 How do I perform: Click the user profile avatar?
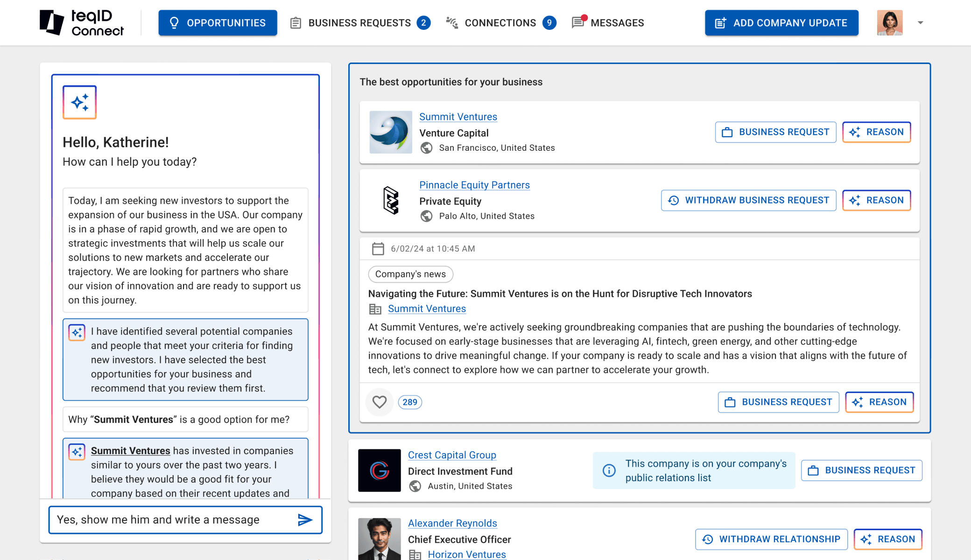coord(890,23)
